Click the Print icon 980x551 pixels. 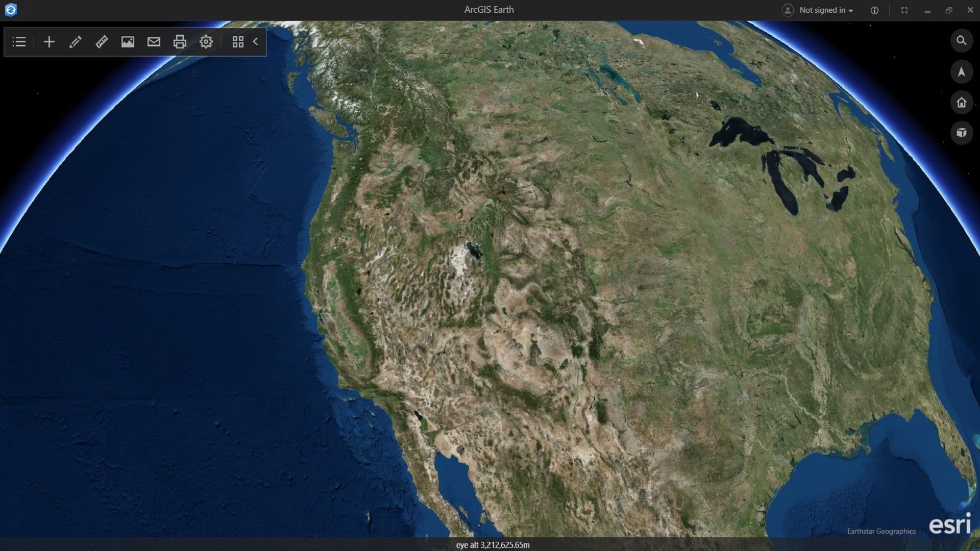[x=180, y=42]
